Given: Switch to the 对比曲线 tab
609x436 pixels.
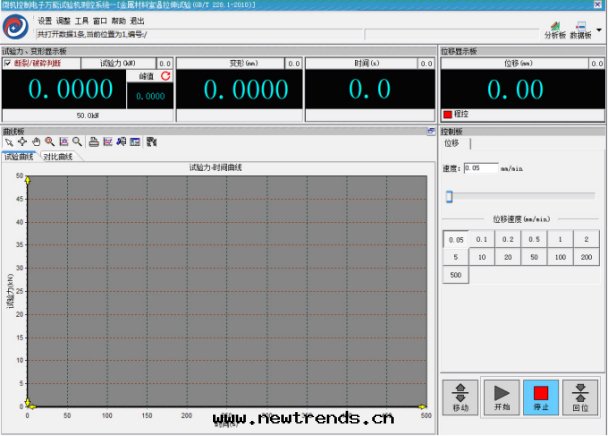Looking at the screenshot, I should pyautogui.click(x=57, y=157).
